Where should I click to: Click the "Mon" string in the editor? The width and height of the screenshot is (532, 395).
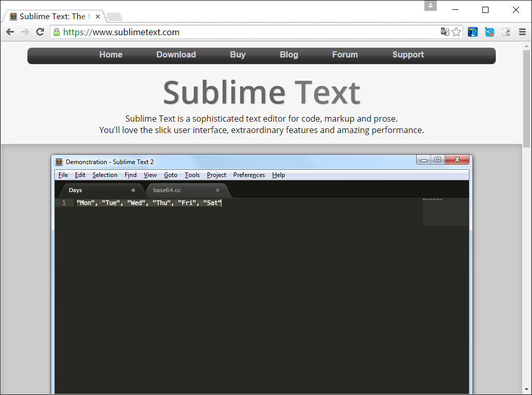pos(85,202)
